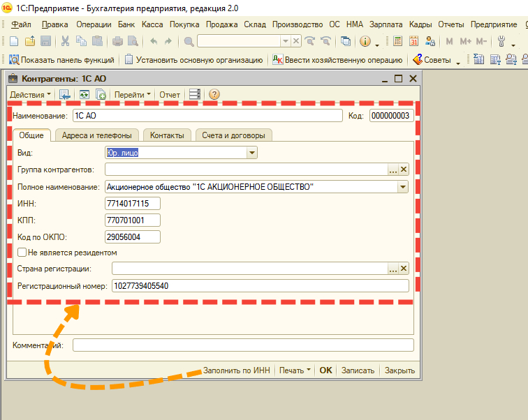This screenshot has height=420, width=528.
Task: Click the cut scissors icon
Action: click(65, 41)
